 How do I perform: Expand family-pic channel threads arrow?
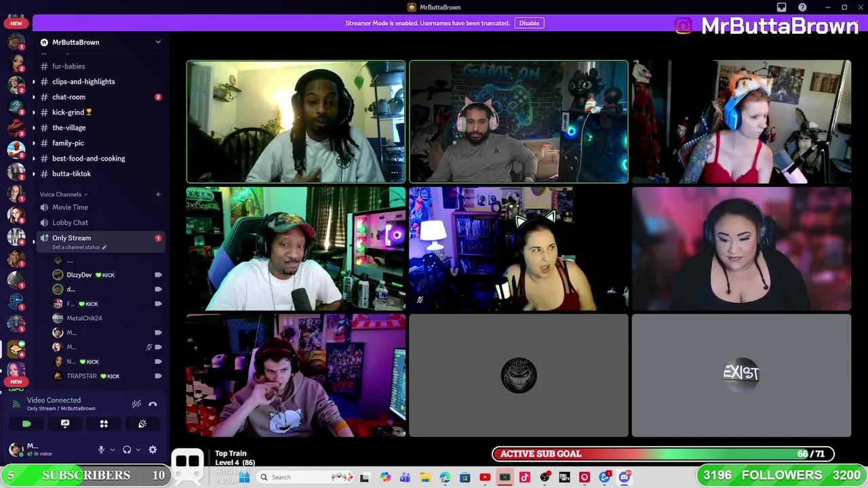pyautogui.click(x=33, y=143)
